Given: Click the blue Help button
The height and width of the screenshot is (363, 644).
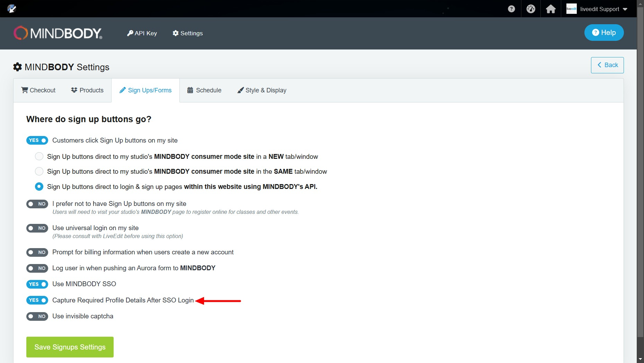Looking at the screenshot, I should 604,33.
